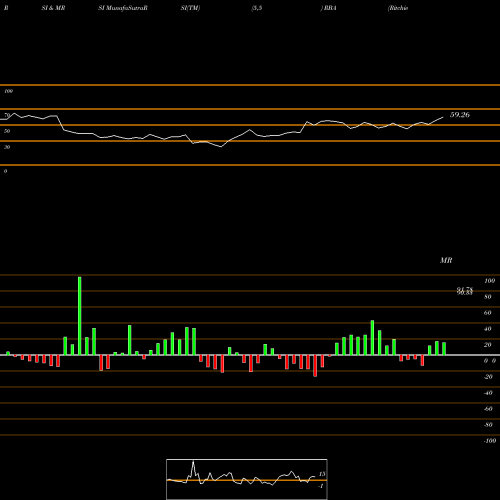Screen dimensions: 500x500
Task: Click the '-1' value in the mini chart
Action: click(x=321, y=486)
